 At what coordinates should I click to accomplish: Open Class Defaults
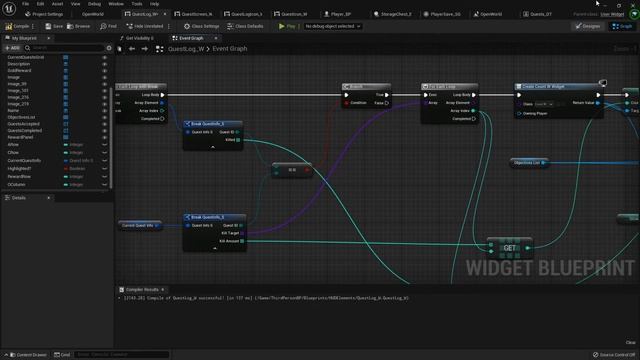pos(245,26)
